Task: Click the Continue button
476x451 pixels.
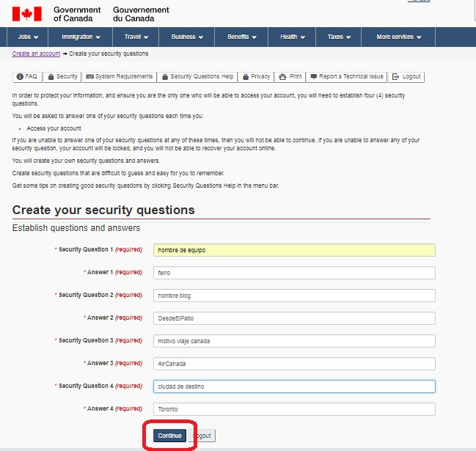Action: (169, 436)
